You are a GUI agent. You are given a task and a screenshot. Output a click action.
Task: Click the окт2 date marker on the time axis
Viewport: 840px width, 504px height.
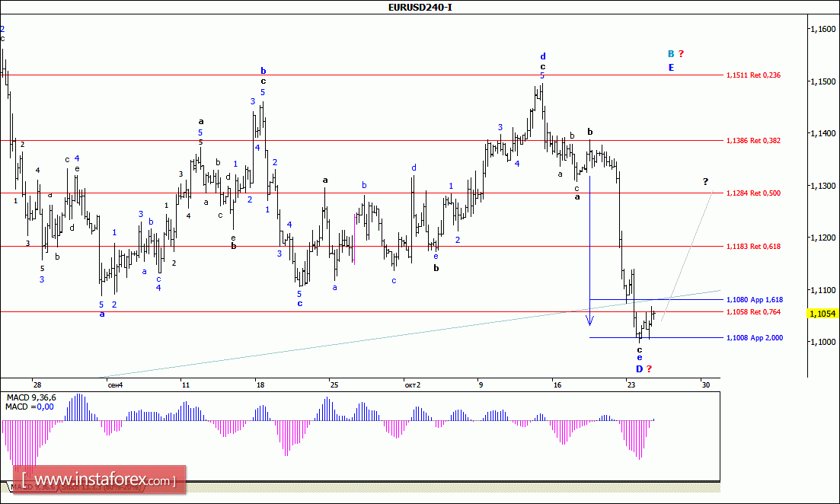pyautogui.click(x=410, y=385)
